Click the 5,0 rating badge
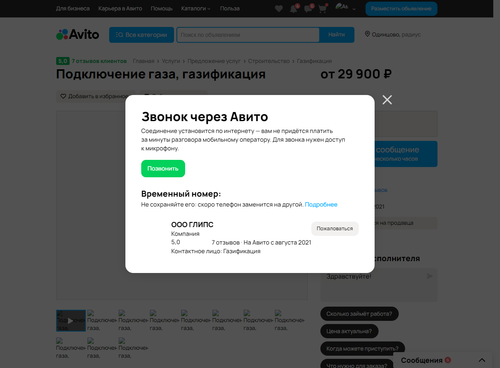This screenshot has height=368, width=500. point(63,61)
